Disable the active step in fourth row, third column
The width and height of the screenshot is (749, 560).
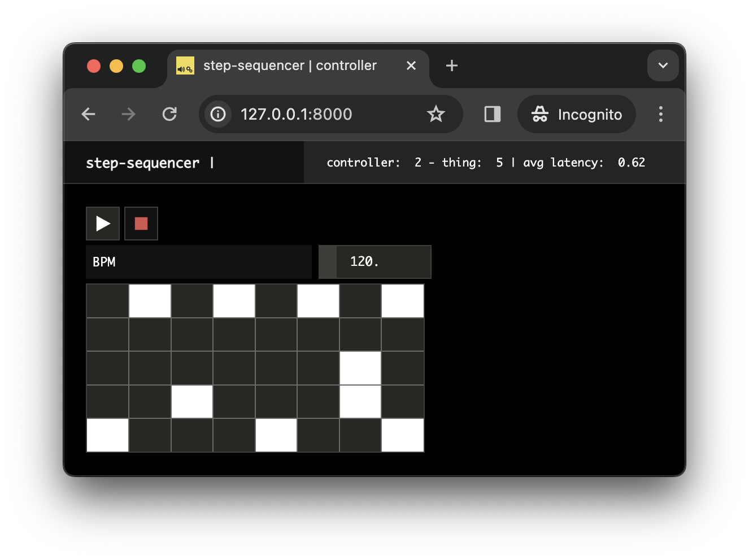(x=192, y=402)
